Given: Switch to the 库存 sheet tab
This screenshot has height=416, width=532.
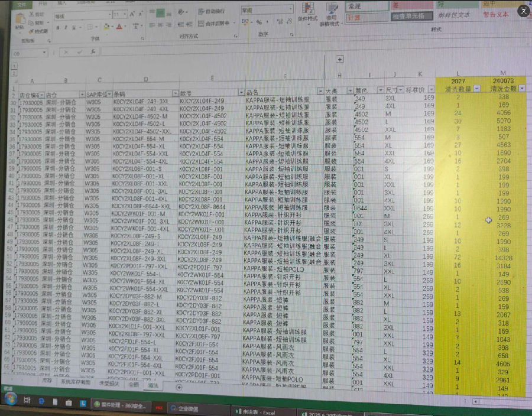Looking at the screenshot, I should [x=47, y=381].
